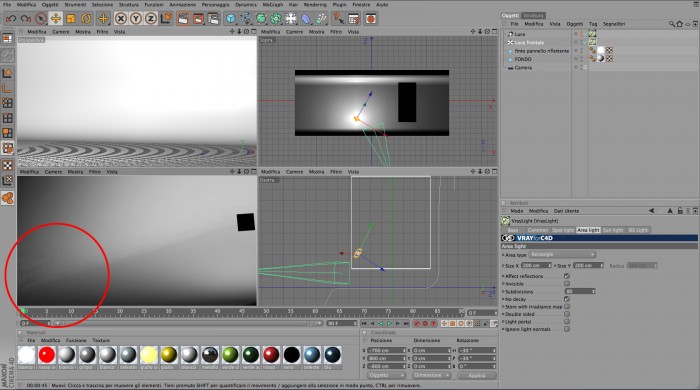Uncheck the No decay option
Viewport: 700px width, 390px height.
pyautogui.click(x=567, y=299)
